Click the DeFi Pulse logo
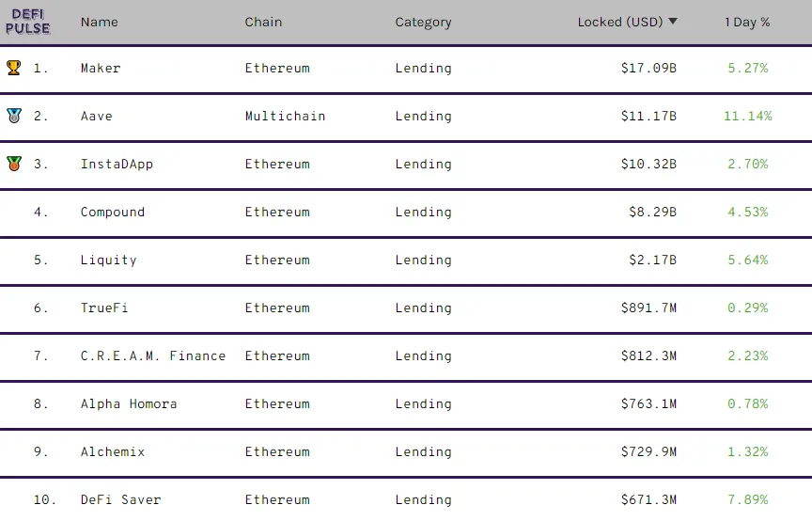 (28, 22)
